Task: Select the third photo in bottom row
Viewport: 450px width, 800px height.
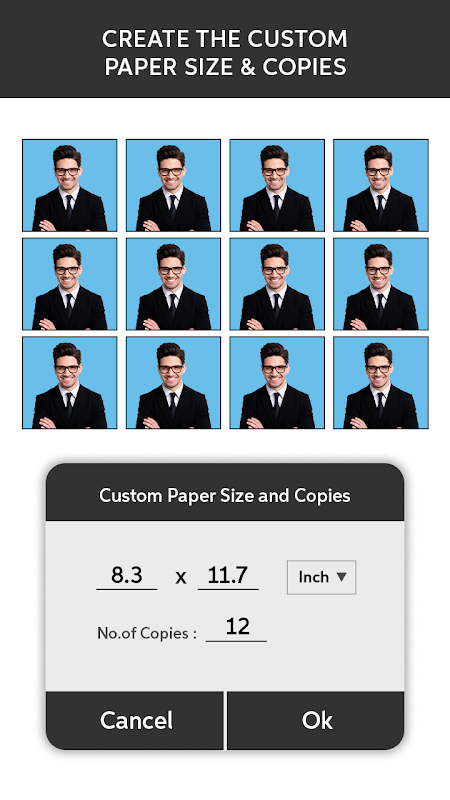Action: [277, 382]
